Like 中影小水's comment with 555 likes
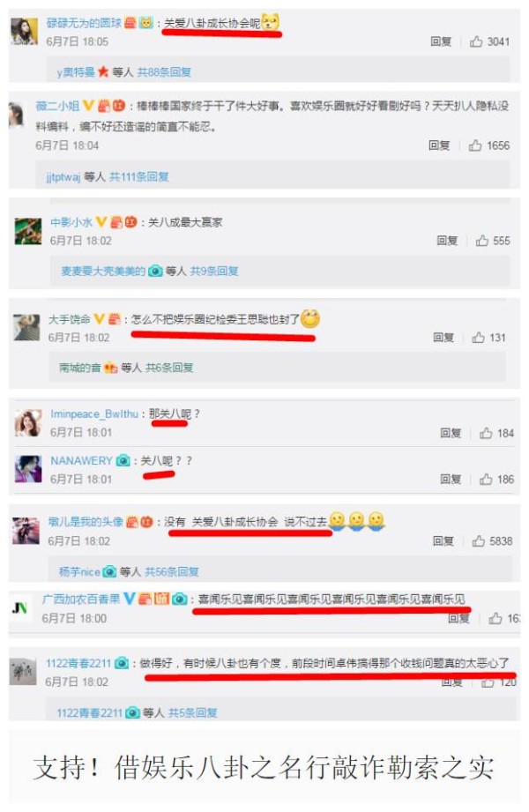The image size is (529, 812). (x=482, y=241)
